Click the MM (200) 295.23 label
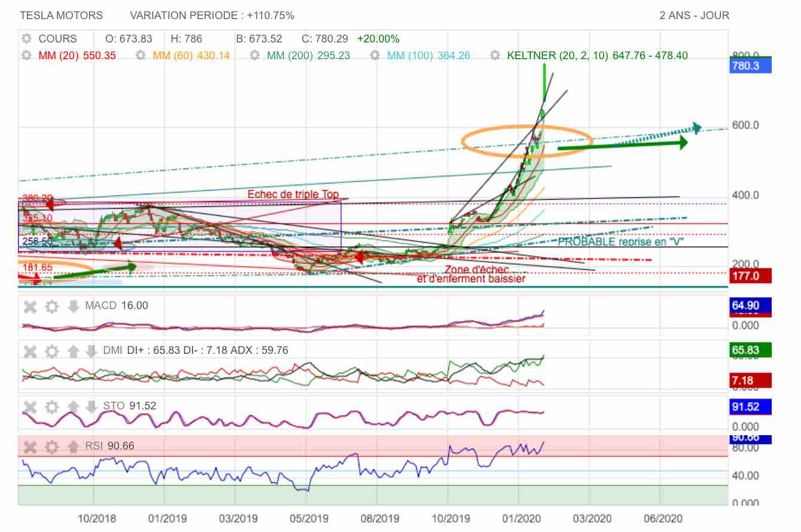This screenshot has height=532, width=801. [308, 56]
